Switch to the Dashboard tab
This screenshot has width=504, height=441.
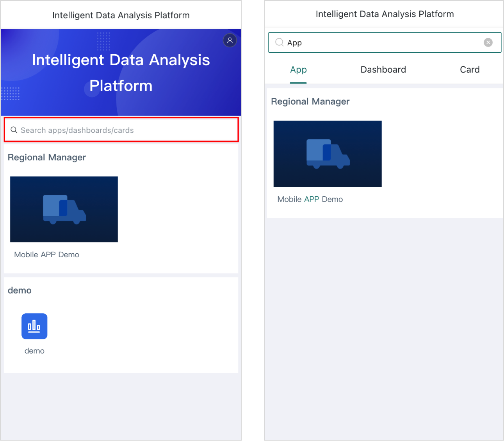point(383,69)
